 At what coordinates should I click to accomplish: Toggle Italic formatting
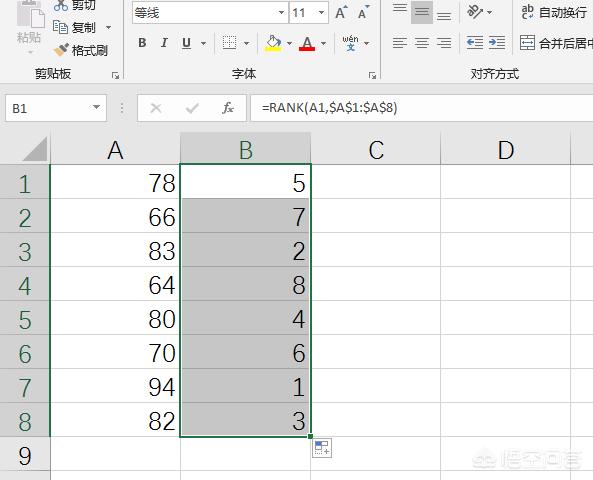point(164,43)
